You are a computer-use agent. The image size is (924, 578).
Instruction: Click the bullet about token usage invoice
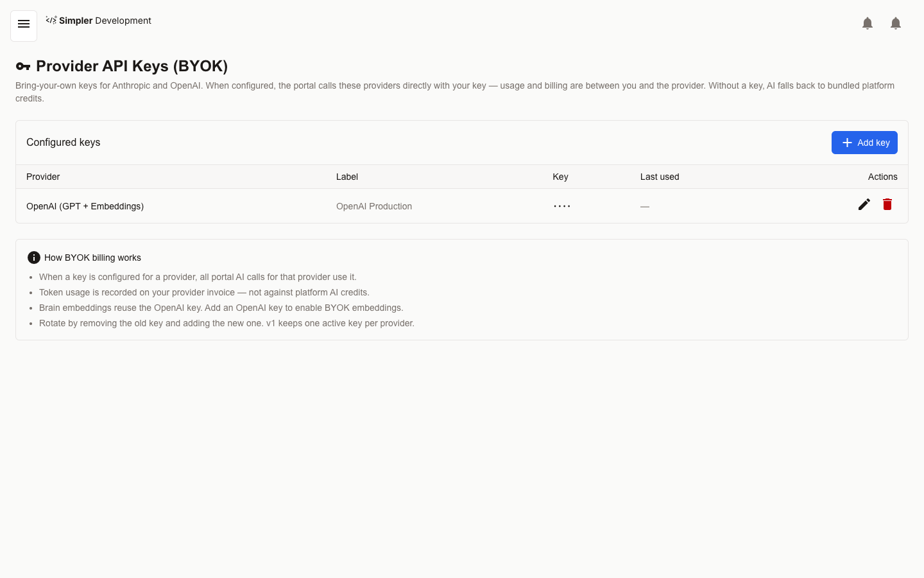[204, 292]
